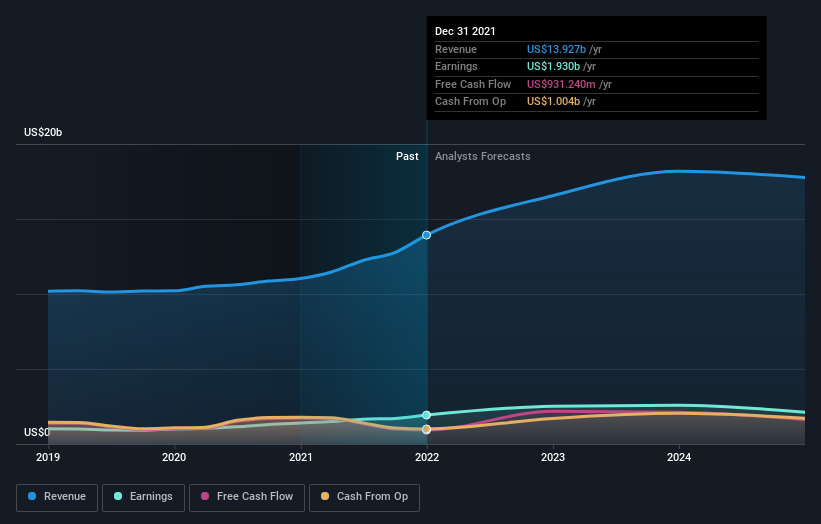The image size is (821, 524).
Task: Toggle the Cash From Op legend series
Action: pyautogui.click(x=364, y=497)
